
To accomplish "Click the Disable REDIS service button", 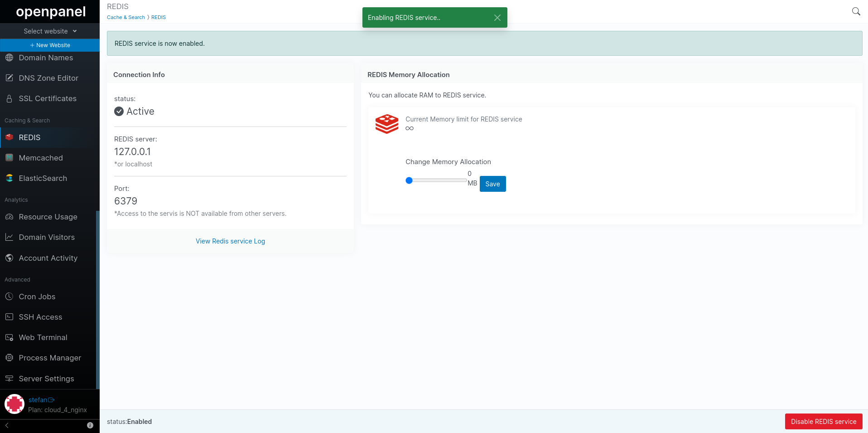I will point(824,422).
